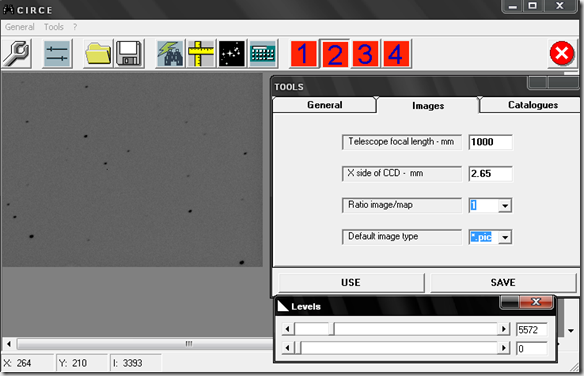Expand the Ratio image/map dropdown
The height and width of the screenshot is (376, 584).
505,205
